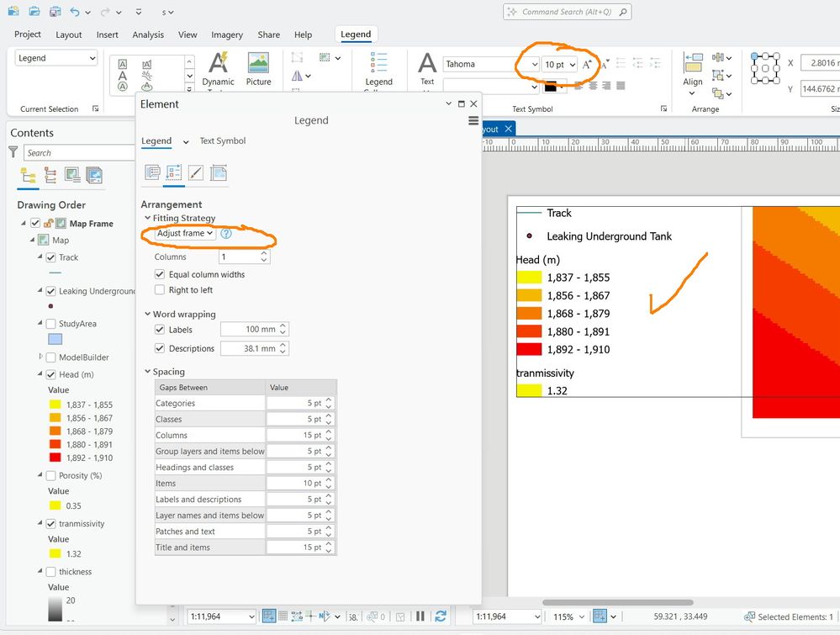Open the Tahoma font name dropdown
Screen dimensions: 840x635
(x=534, y=64)
